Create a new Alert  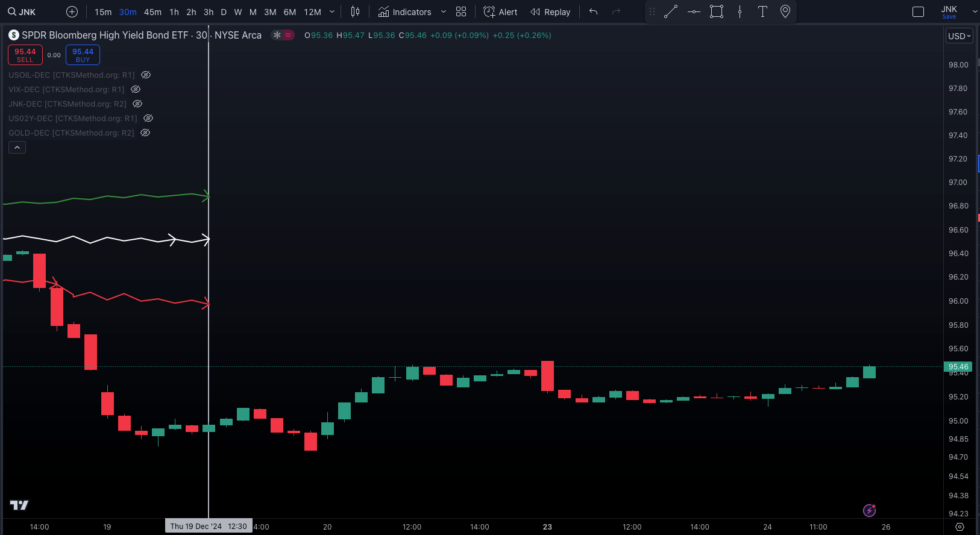tap(501, 12)
